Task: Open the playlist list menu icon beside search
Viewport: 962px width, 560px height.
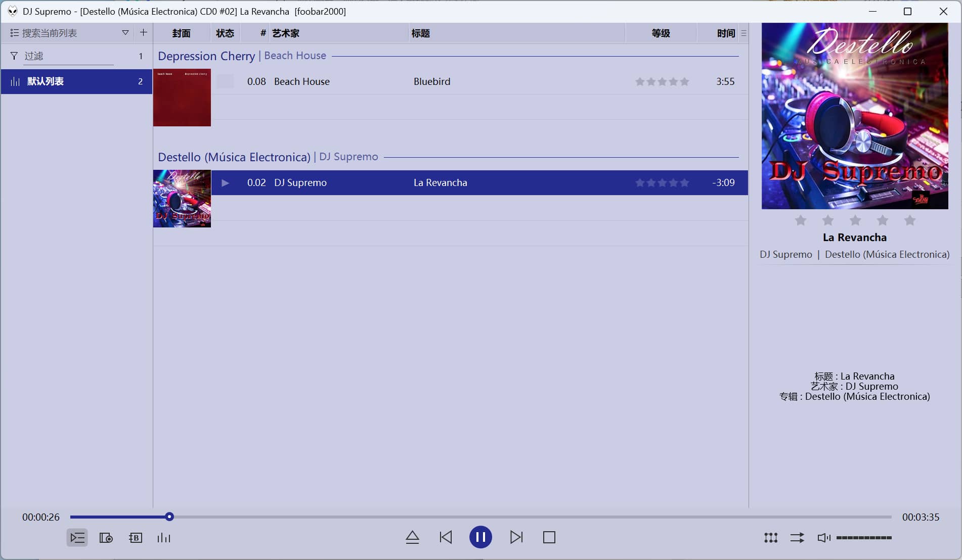Action: (14, 33)
